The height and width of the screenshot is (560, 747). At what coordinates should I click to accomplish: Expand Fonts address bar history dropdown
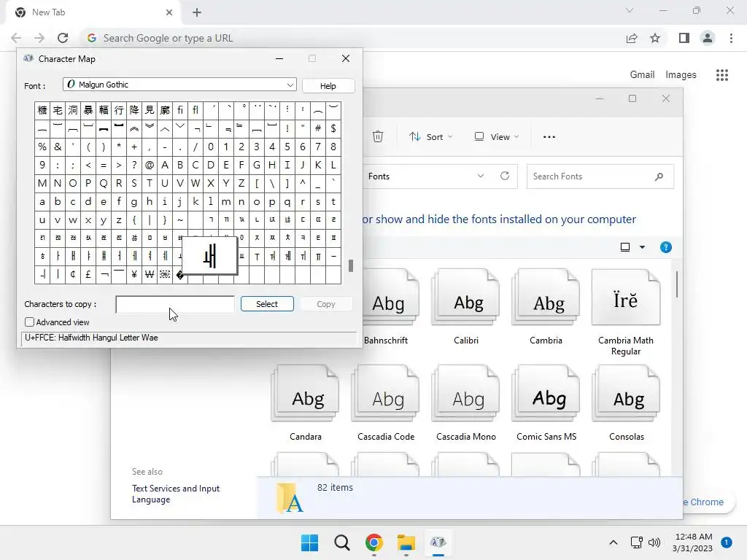tap(481, 176)
